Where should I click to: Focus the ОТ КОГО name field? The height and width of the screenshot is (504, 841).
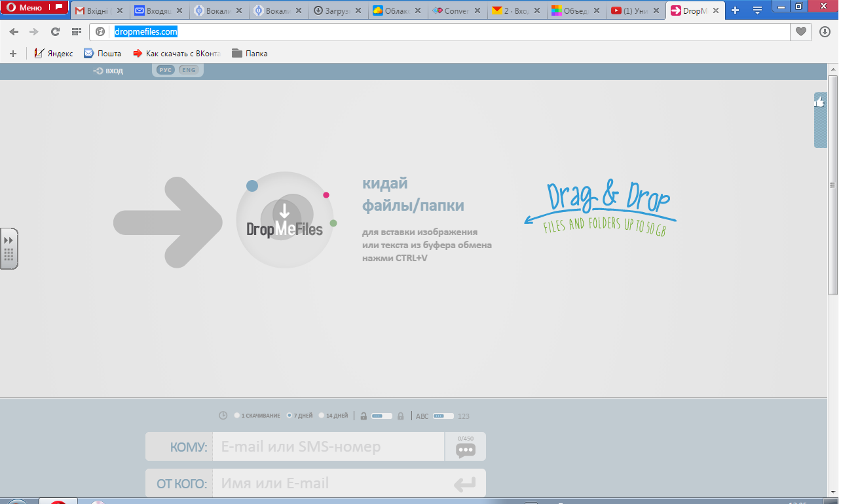[x=328, y=484]
